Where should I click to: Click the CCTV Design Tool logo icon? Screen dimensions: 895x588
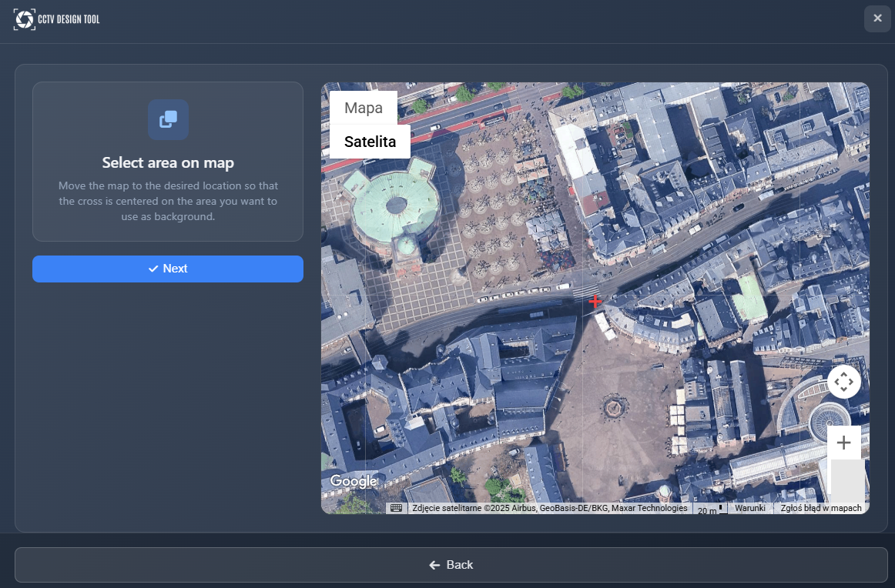(x=24, y=18)
